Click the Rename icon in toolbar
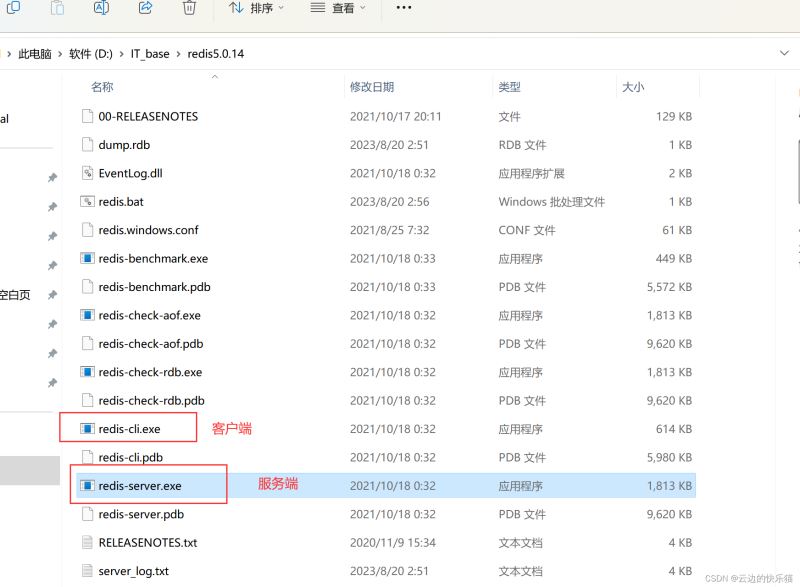 [x=101, y=8]
